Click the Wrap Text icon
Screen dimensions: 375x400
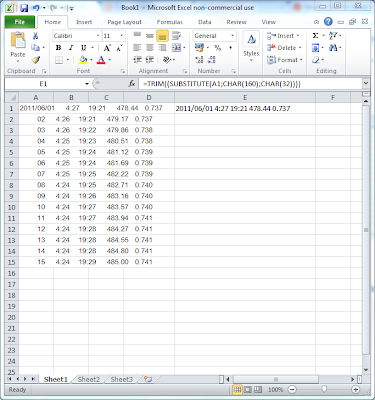click(176, 36)
